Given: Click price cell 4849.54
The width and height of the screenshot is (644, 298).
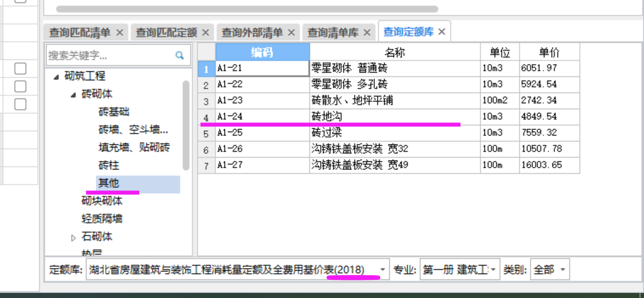Looking at the screenshot, I should (549, 117).
